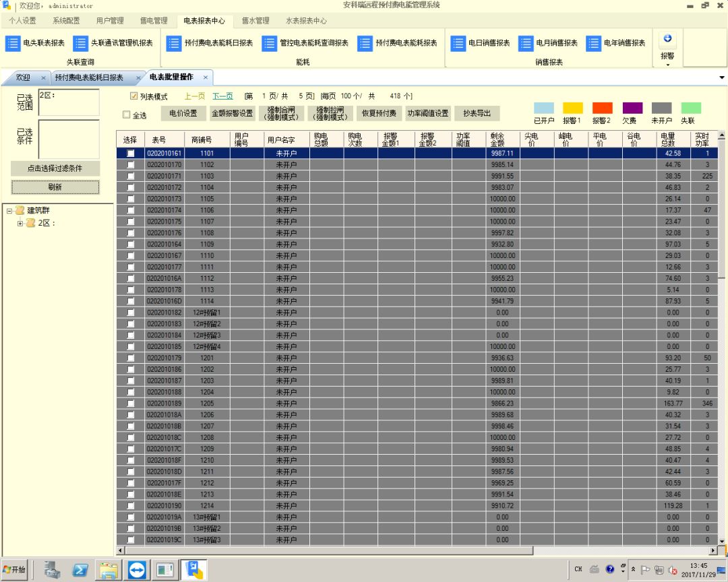
Task: Launch PowerShell from the taskbar
Action: [80, 569]
